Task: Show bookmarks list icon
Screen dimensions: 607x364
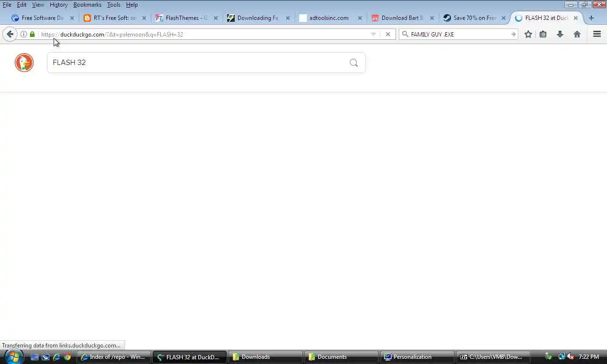Action: click(543, 34)
